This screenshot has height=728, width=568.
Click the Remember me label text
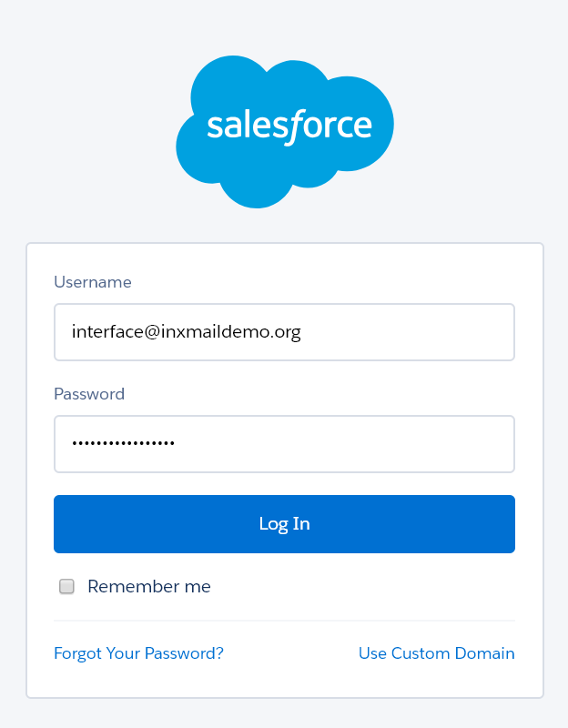pos(149,586)
